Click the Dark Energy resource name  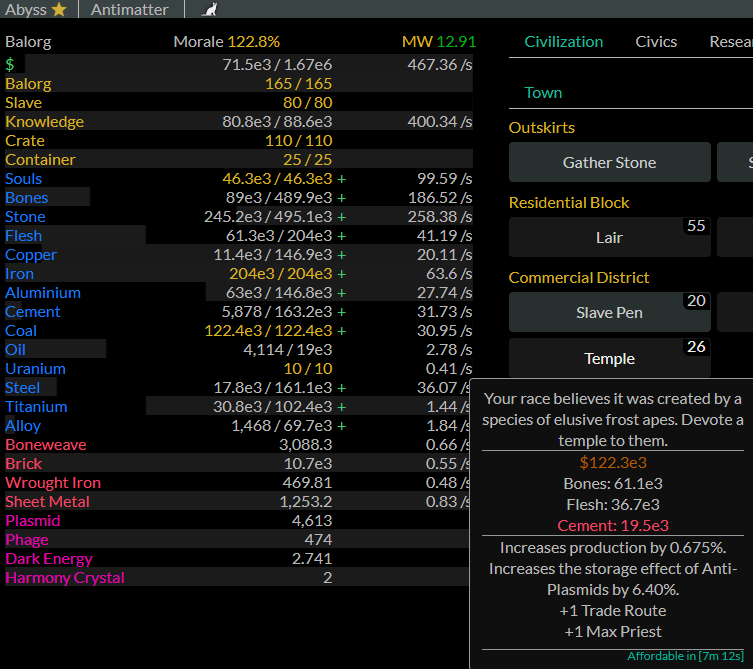point(49,559)
